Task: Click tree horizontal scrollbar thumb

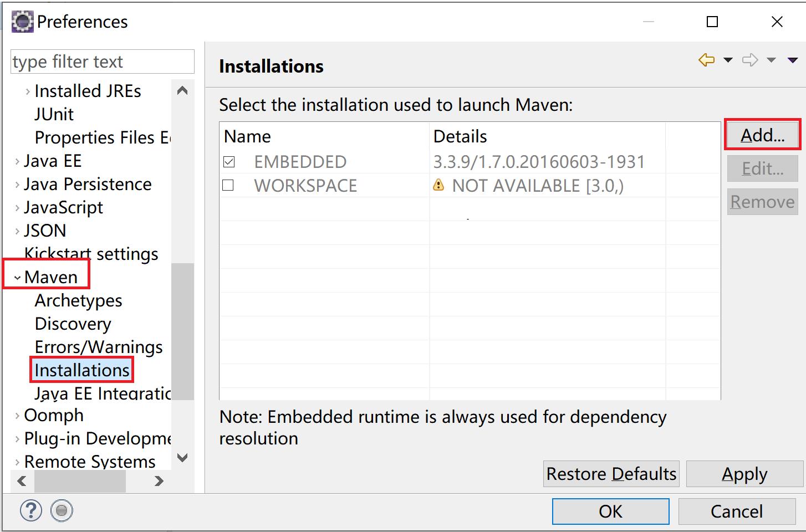Action: coord(80,481)
